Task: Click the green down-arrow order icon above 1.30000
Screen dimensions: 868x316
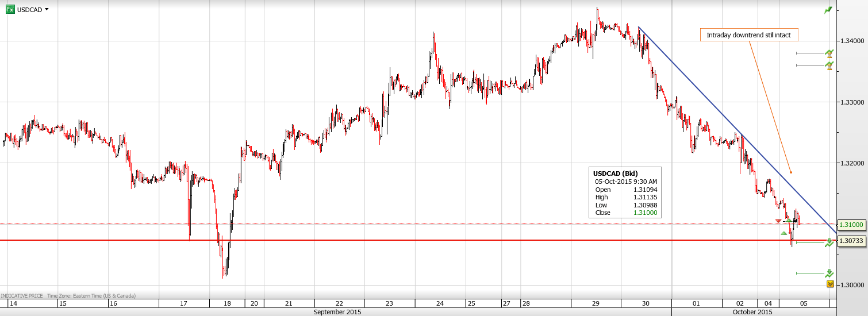Action: tap(829, 273)
